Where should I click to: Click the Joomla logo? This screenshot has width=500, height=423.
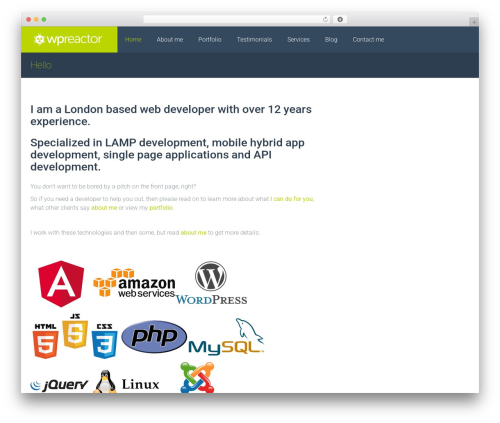click(x=197, y=377)
